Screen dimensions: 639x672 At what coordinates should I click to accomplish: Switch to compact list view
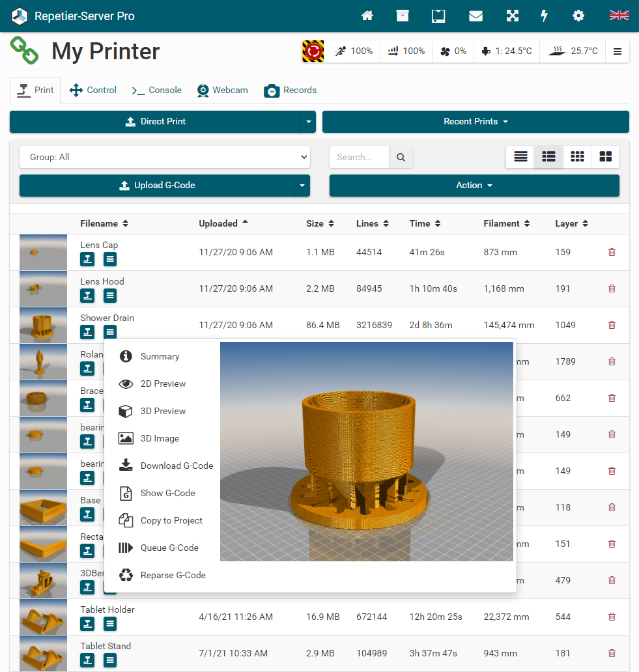(x=520, y=157)
